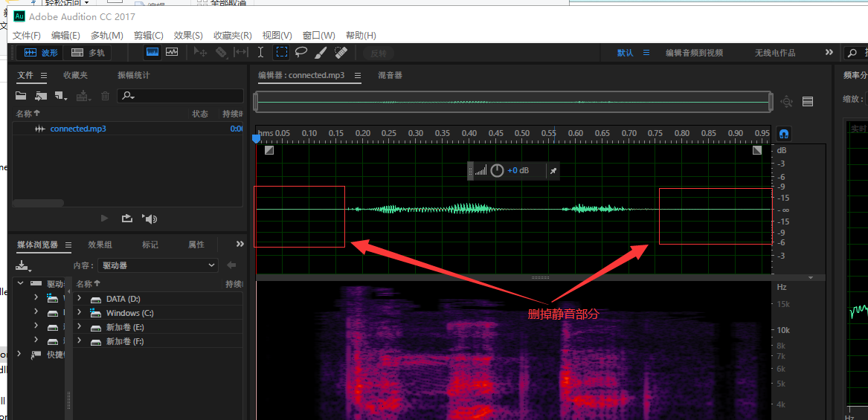This screenshot has width=868, height=420.
Task: Open the 收藏夹 panel tab
Action: 75,75
